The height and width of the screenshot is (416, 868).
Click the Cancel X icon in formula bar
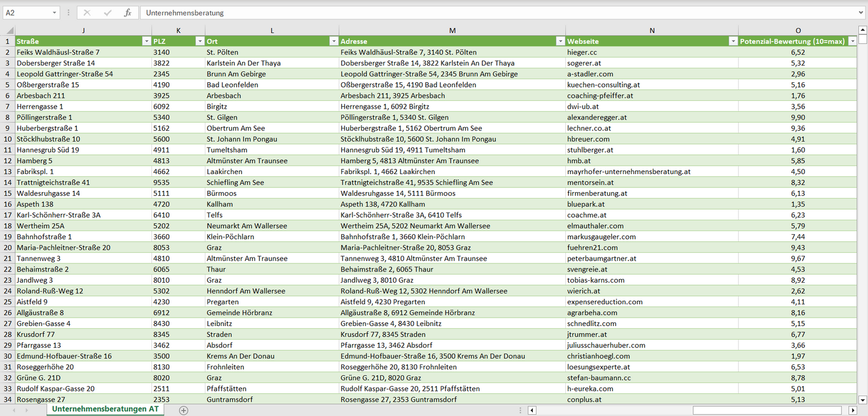[87, 13]
